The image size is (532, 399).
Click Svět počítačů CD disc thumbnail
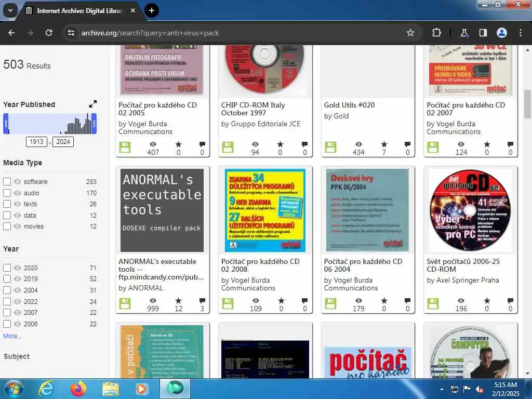click(x=470, y=210)
